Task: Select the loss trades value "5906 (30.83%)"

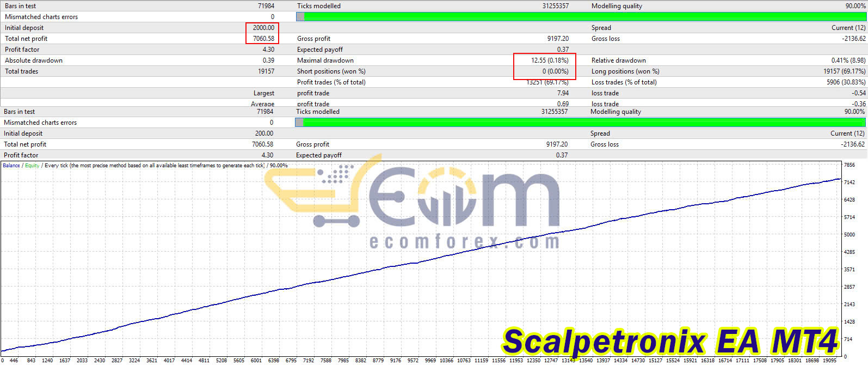Action: click(846, 82)
